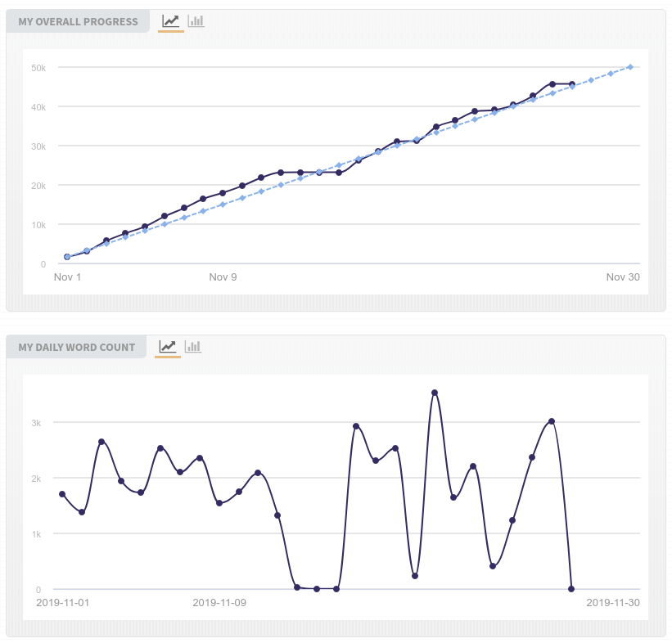Click the last dark point on overall progress line
The width and height of the screenshot is (672, 643).
572,84
